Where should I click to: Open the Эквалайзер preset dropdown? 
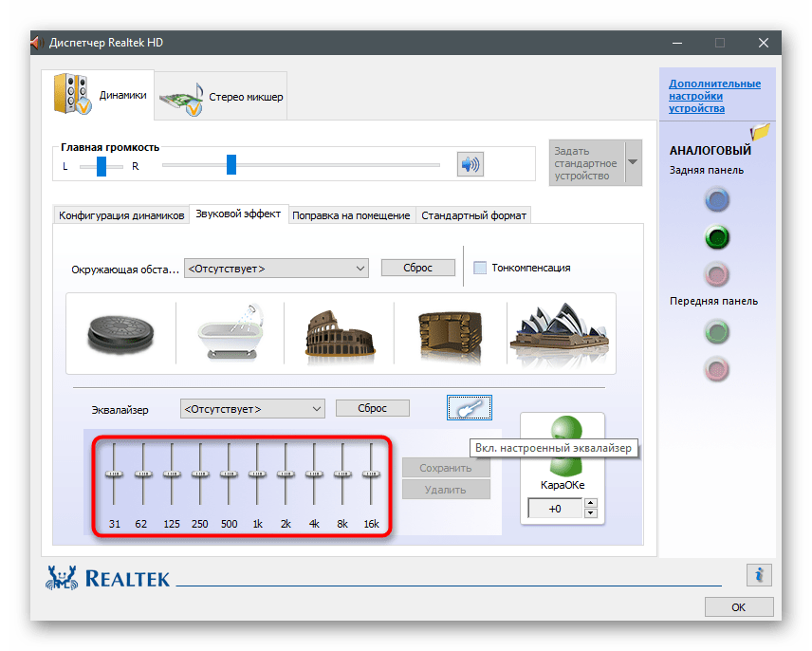click(x=252, y=409)
